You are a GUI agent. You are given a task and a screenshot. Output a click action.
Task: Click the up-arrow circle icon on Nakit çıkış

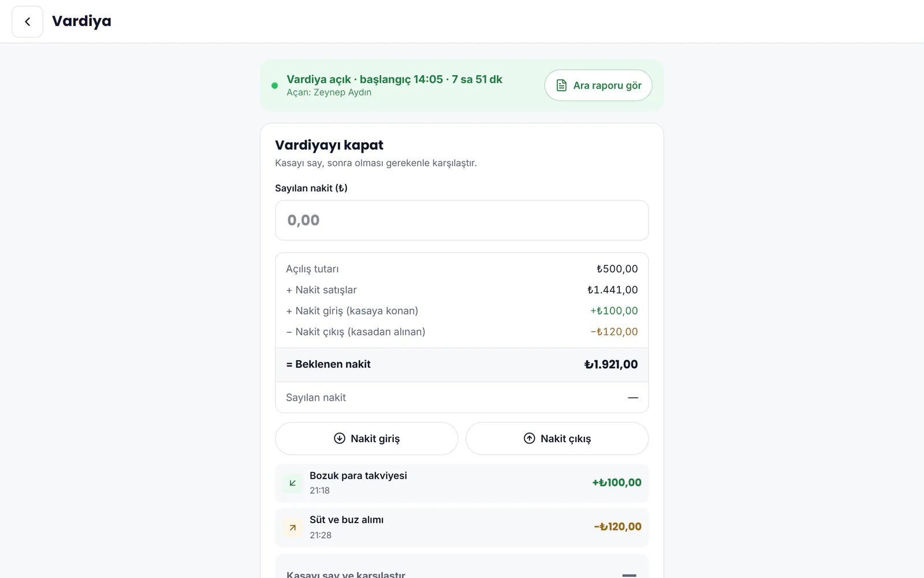[x=530, y=438]
